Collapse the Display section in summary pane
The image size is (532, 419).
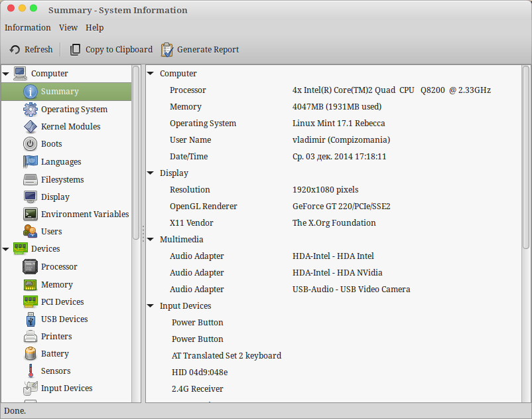151,173
